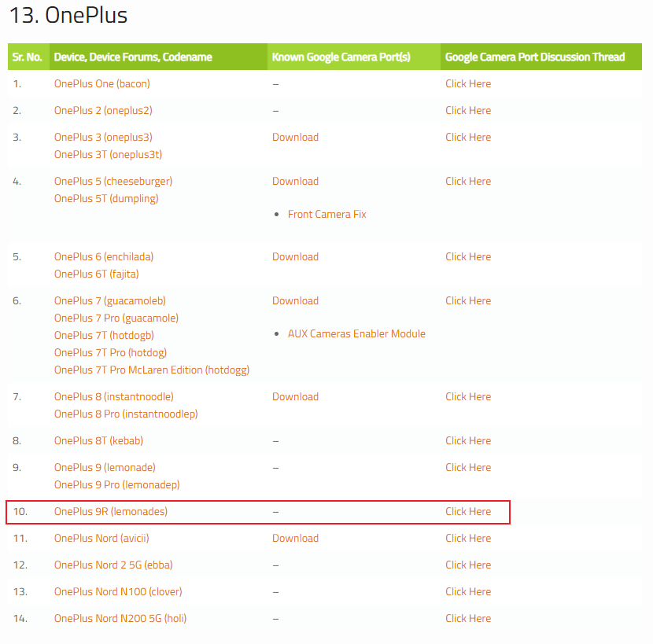Click the 'Sr. No.' column header
Screen dimensions: 653x644
28,57
